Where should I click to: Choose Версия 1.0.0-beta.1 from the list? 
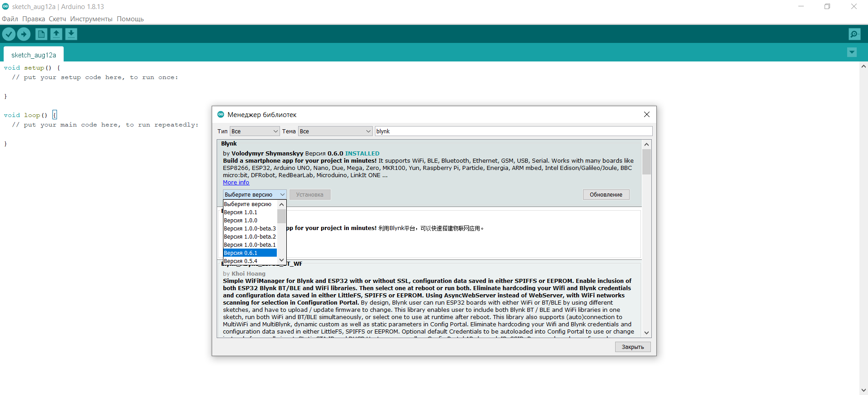250,245
